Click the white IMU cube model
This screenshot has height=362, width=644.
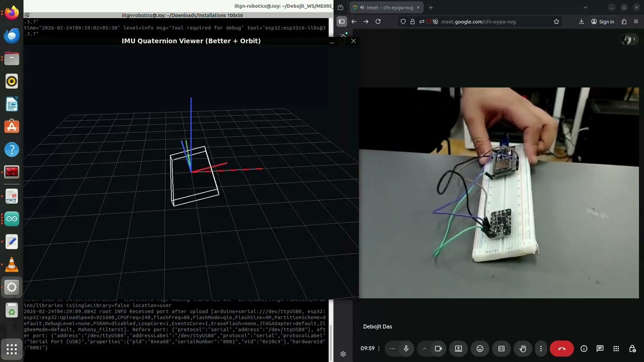194,176
